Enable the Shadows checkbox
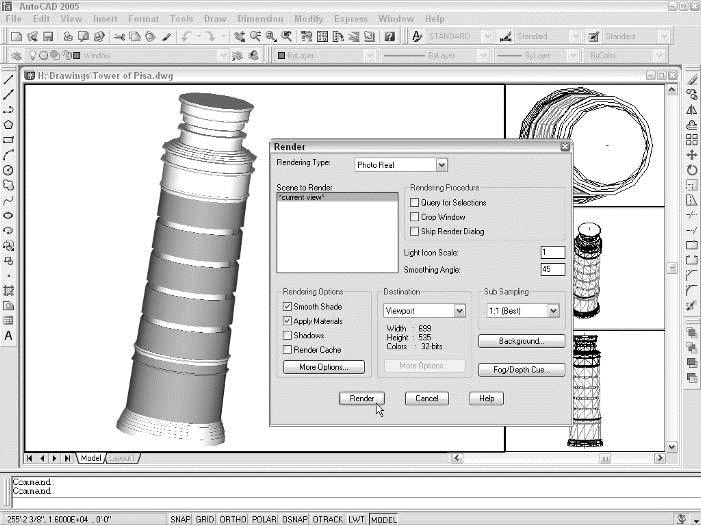 (x=288, y=336)
